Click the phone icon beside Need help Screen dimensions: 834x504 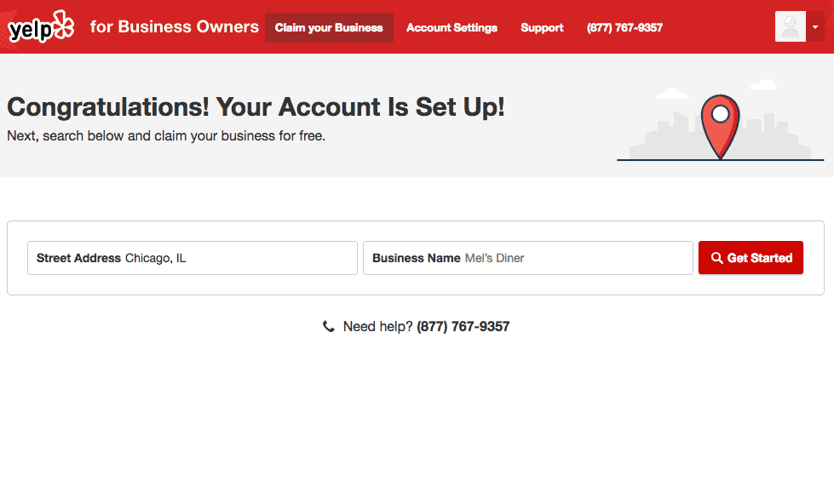click(x=329, y=326)
